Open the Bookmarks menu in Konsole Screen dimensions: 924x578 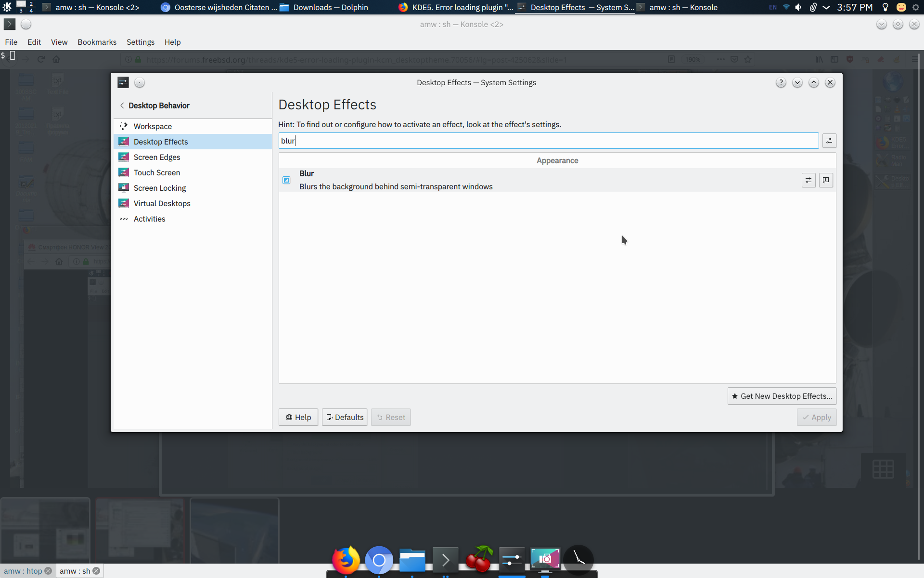pos(97,42)
